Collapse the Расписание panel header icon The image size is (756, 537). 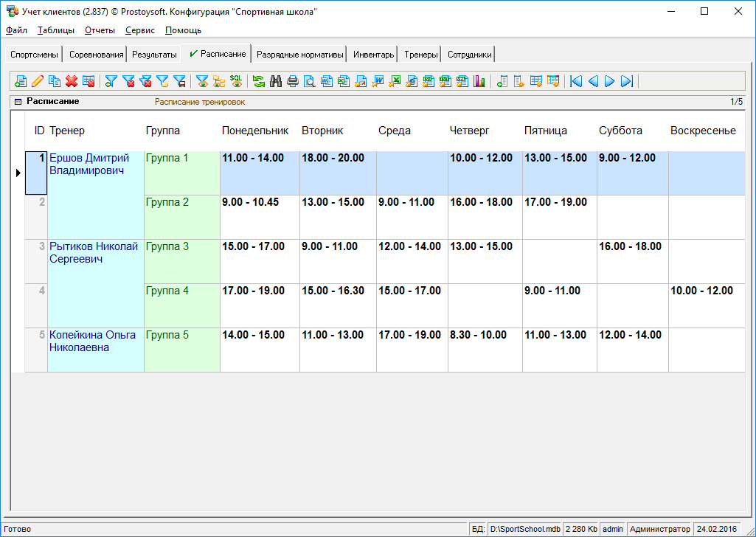click(x=18, y=102)
